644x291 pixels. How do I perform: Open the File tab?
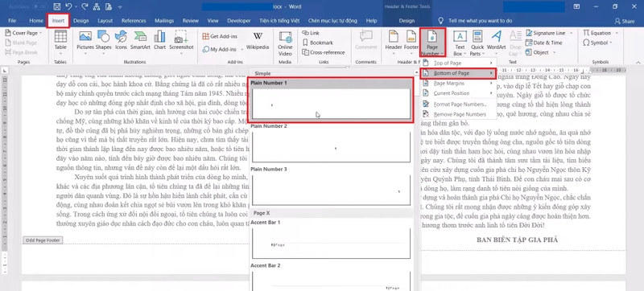coord(12,21)
